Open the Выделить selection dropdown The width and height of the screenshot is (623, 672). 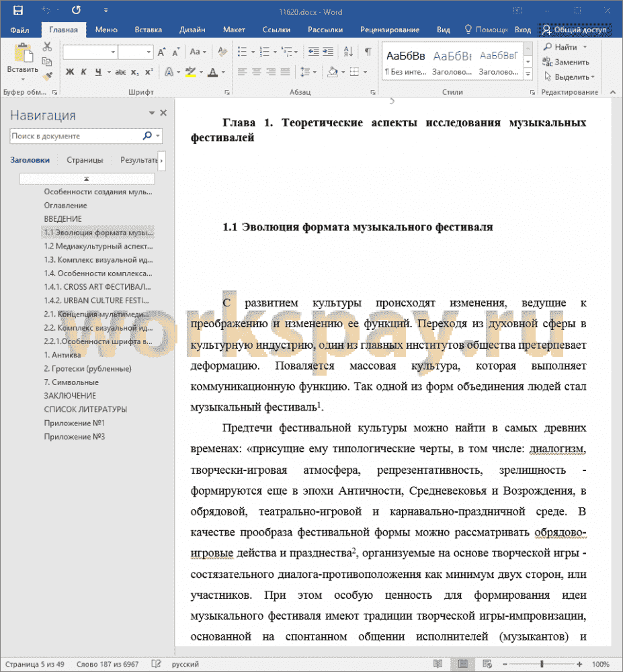pos(569,77)
